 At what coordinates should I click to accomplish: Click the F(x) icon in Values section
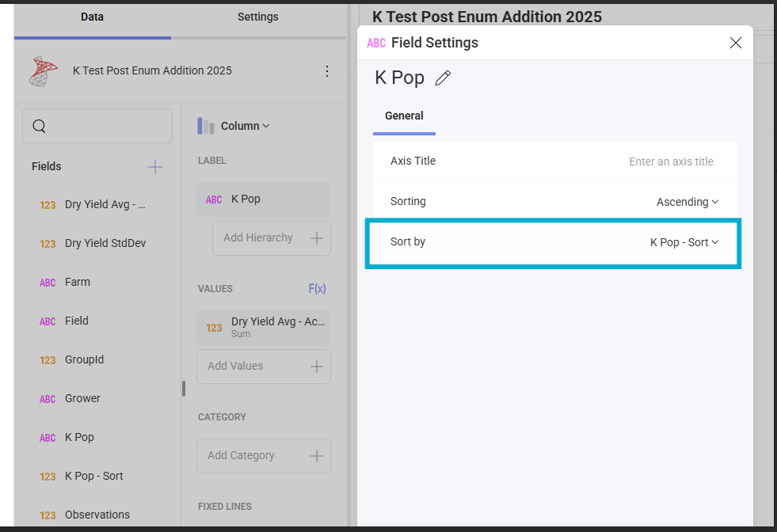coord(317,289)
